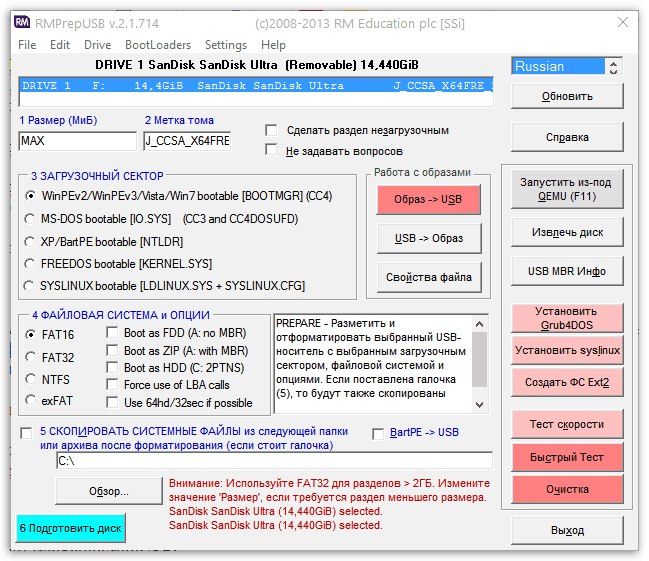This screenshot has height=561, width=649.
Task: Click the folder path field showing C:\
Action: coord(274,461)
